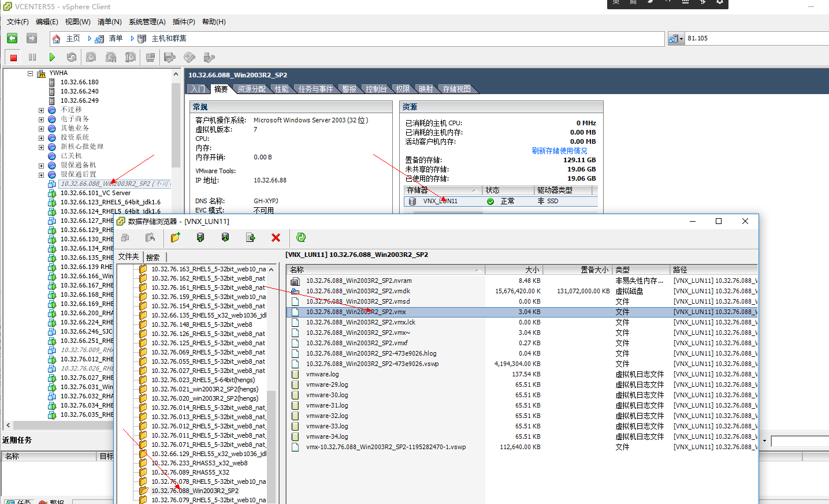Select the VNX_LUN11 datastore row
Screen dimensions: 829x504
tap(500, 201)
